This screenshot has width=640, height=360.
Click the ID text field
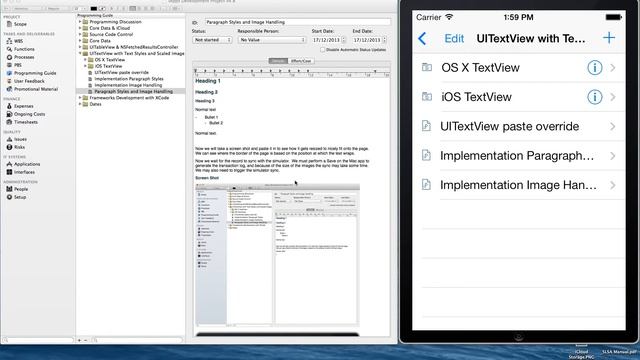click(298, 22)
